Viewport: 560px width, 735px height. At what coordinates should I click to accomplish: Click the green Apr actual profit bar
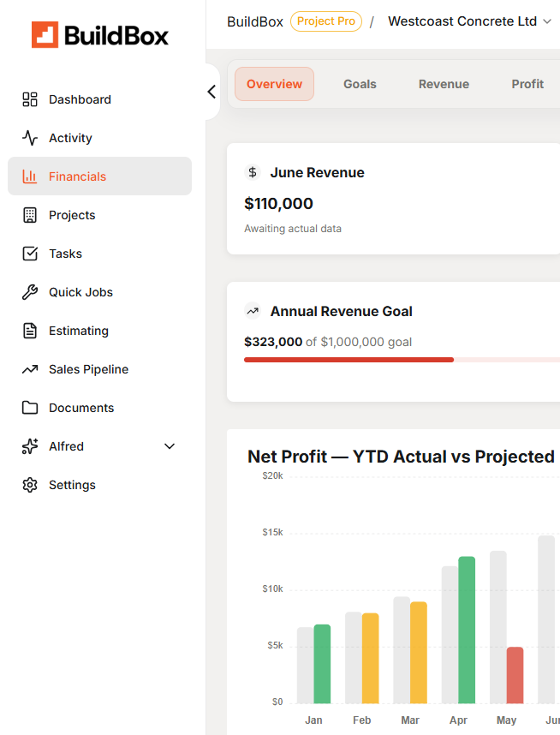point(467,630)
